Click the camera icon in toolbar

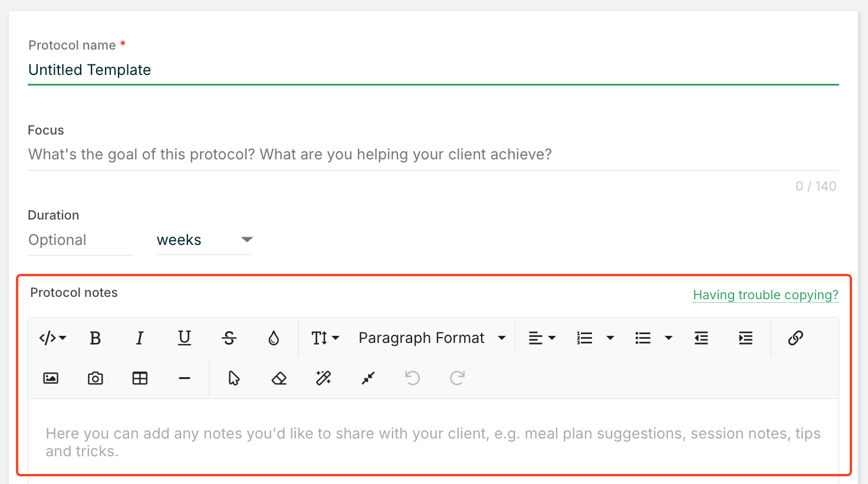(96, 378)
